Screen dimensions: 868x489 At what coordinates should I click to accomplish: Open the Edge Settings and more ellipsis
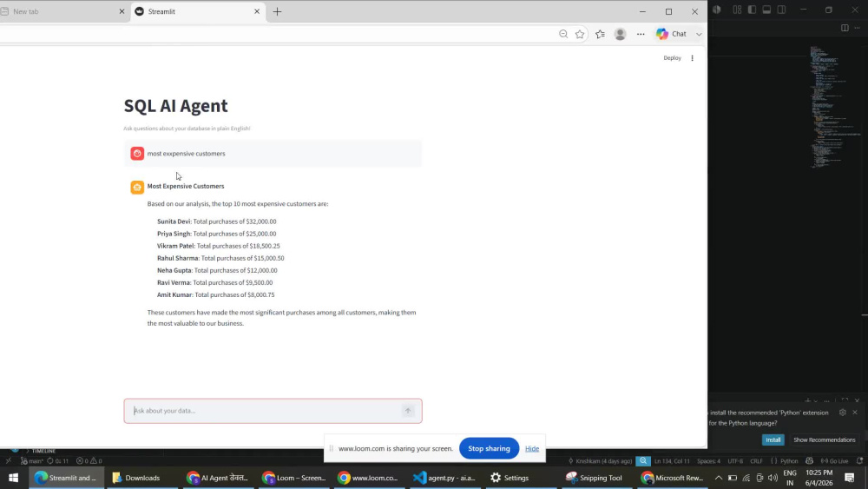click(641, 34)
